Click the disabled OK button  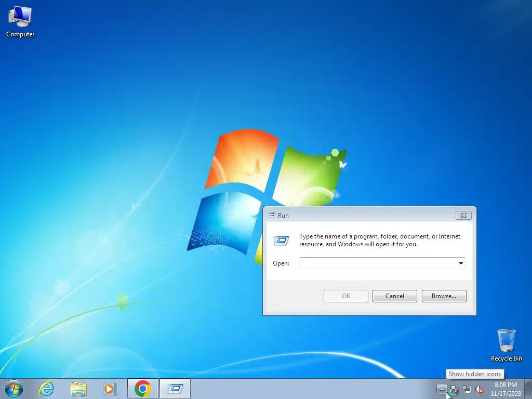[x=345, y=296]
